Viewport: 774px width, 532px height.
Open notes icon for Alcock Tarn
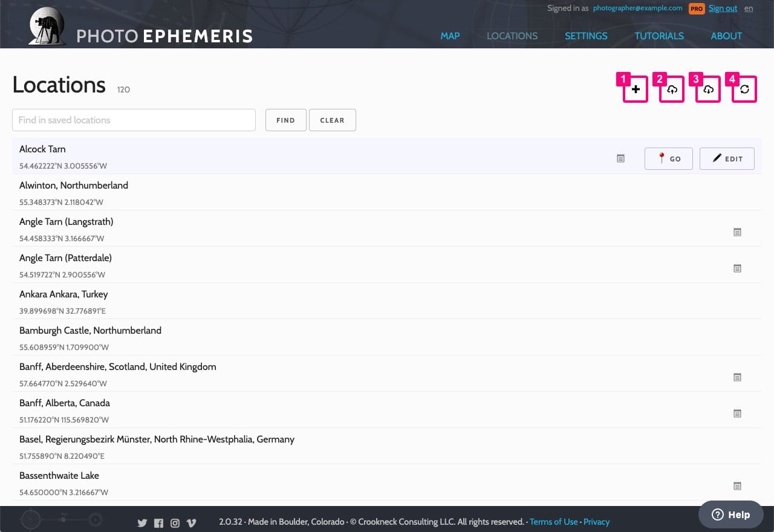(620, 158)
